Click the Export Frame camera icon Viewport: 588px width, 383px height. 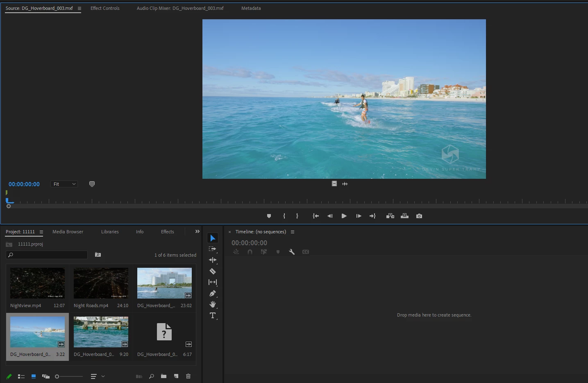click(419, 216)
